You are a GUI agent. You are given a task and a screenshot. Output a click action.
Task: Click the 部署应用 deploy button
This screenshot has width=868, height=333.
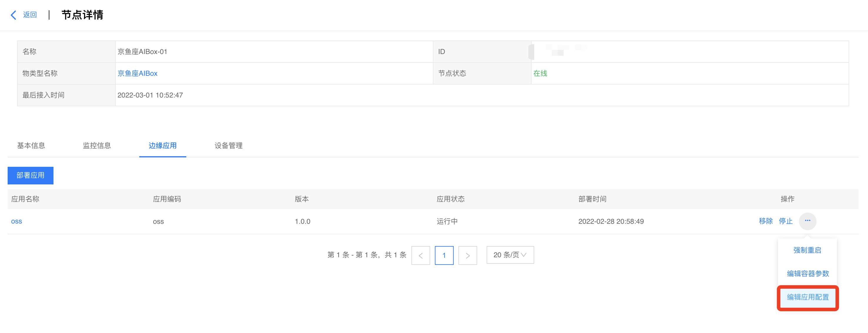30,175
